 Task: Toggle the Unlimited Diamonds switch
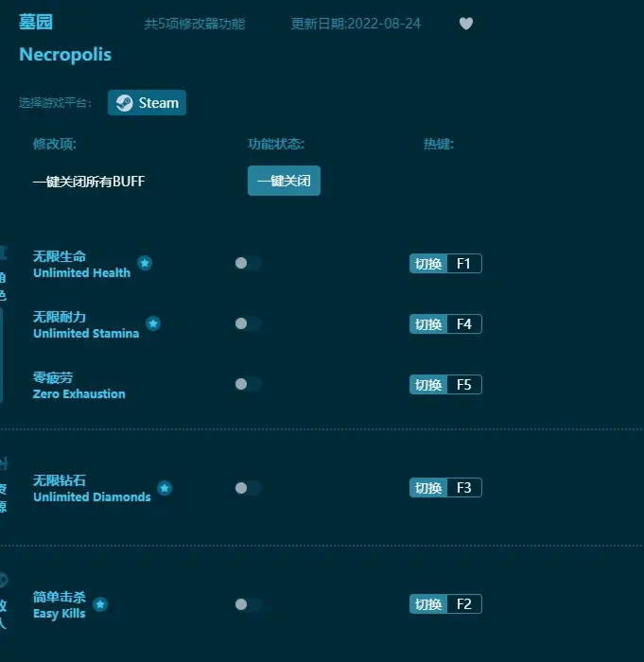[248, 488]
